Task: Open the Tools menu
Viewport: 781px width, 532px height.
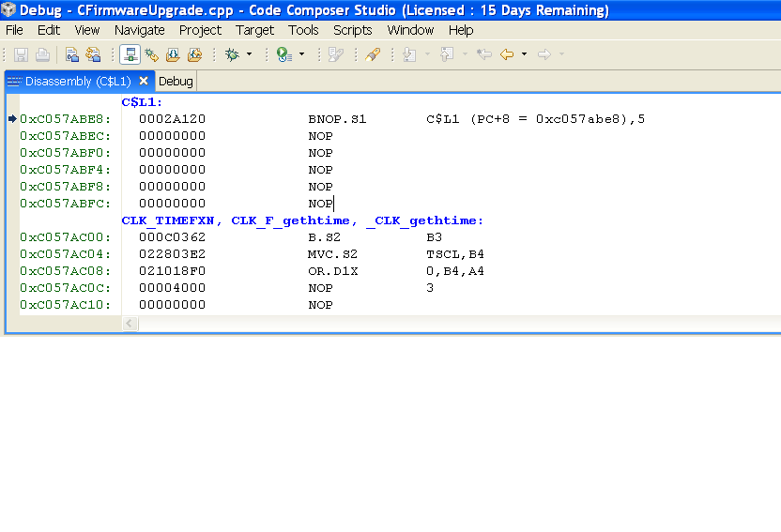Action: [303, 30]
